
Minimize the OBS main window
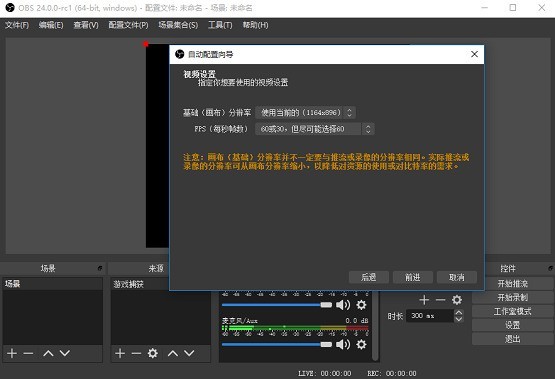pyautogui.click(x=485, y=7)
